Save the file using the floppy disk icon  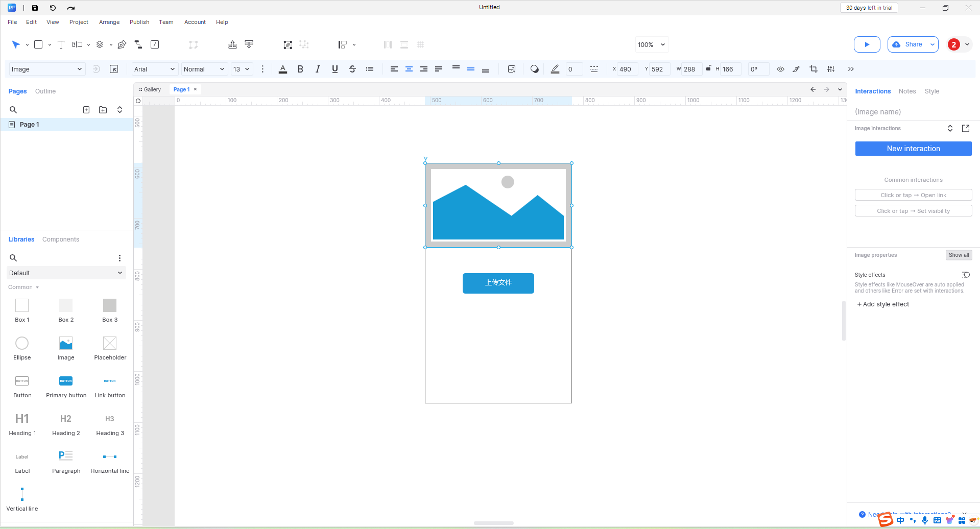click(x=35, y=8)
